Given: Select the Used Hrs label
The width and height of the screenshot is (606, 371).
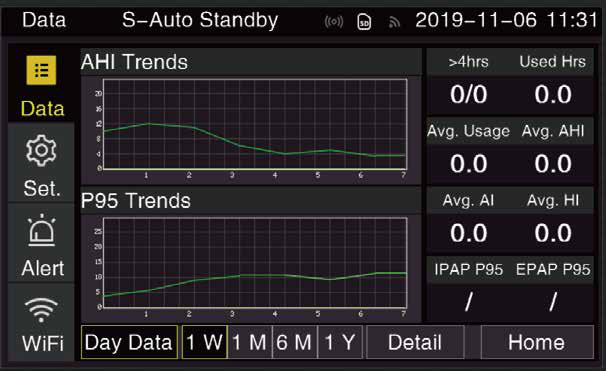Looking at the screenshot, I should pos(553,61).
